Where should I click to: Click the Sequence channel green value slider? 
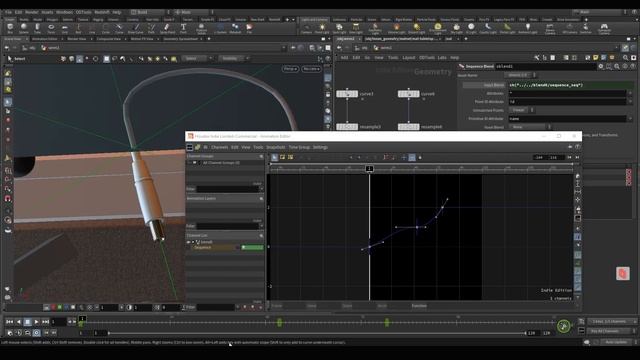pyautogui.click(x=252, y=247)
